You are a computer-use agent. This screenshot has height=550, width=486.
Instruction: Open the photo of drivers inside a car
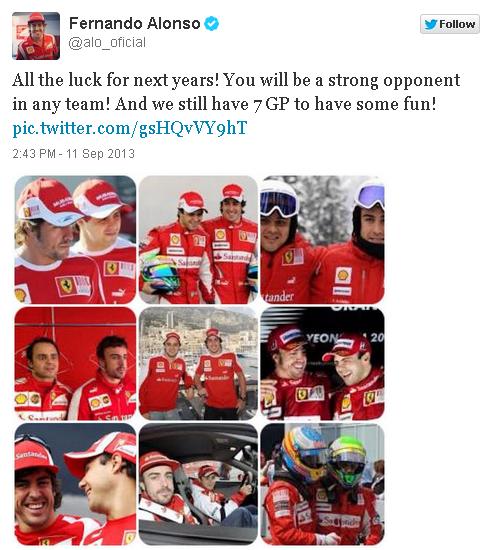point(198,484)
